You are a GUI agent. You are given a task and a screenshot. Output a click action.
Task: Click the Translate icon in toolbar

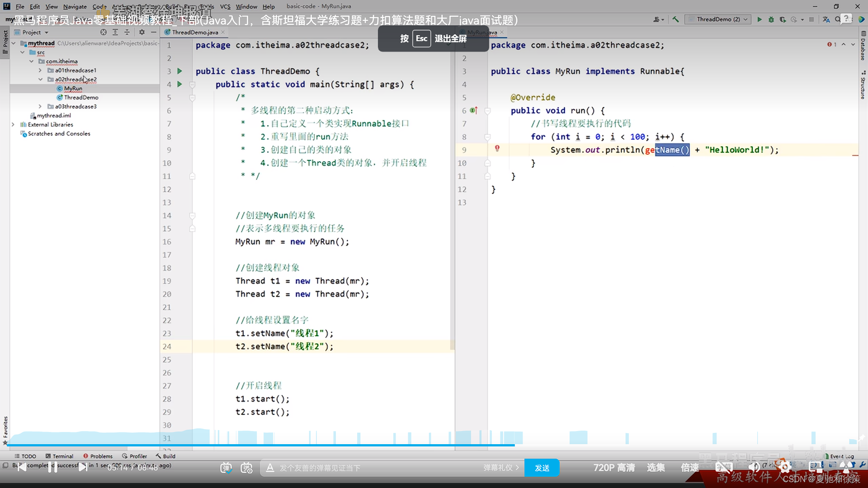coord(826,19)
